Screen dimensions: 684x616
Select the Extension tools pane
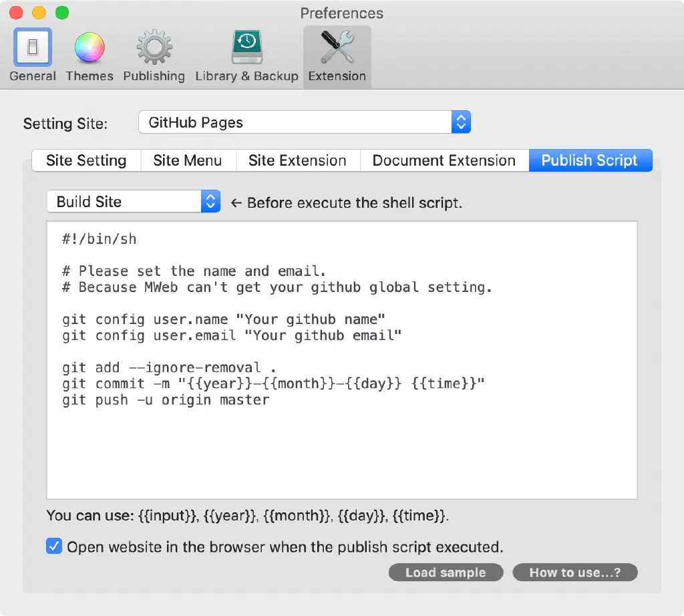337,57
